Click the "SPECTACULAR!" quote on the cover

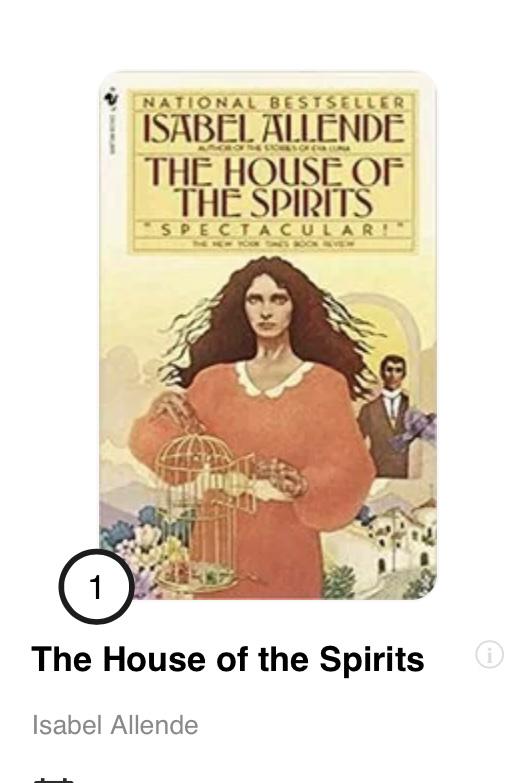coord(273,230)
